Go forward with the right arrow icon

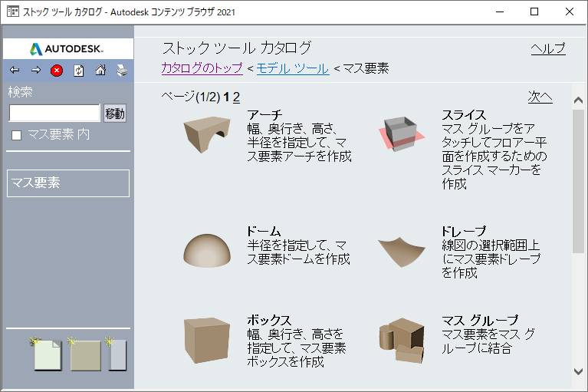pos(36,70)
